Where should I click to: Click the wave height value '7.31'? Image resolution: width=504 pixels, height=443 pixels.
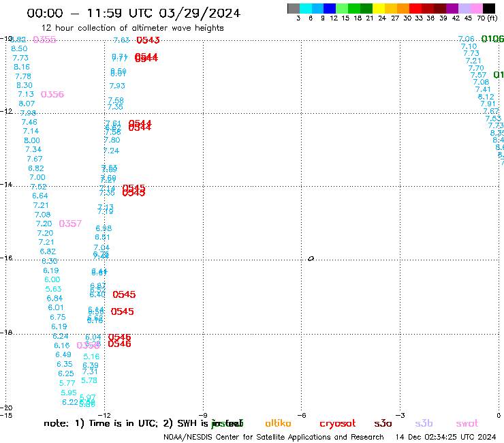pos(90,371)
